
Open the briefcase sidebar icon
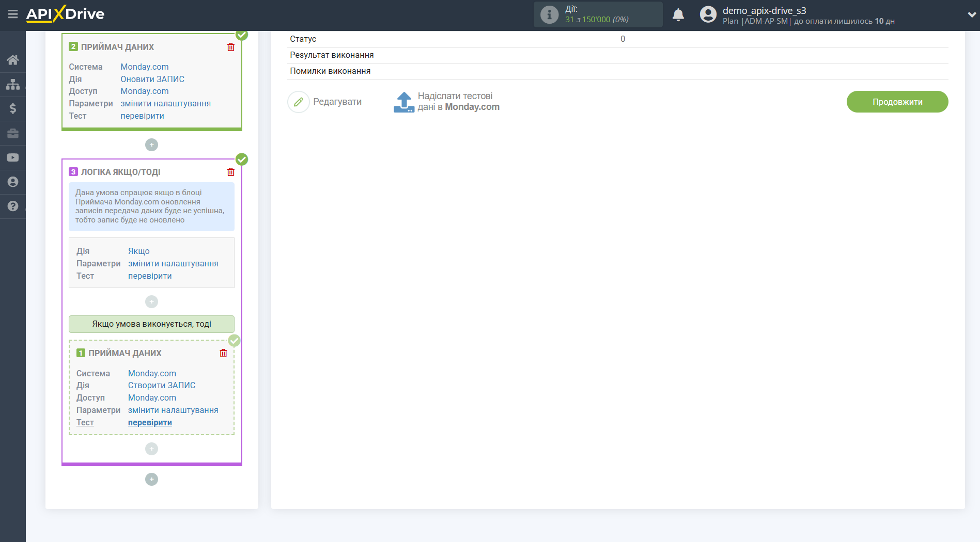(x=13, y=133)
